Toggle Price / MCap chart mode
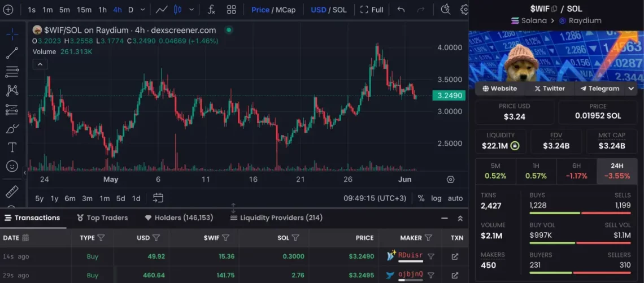The height and width of the screenshot is (283, 644). [x=273, y=10]
